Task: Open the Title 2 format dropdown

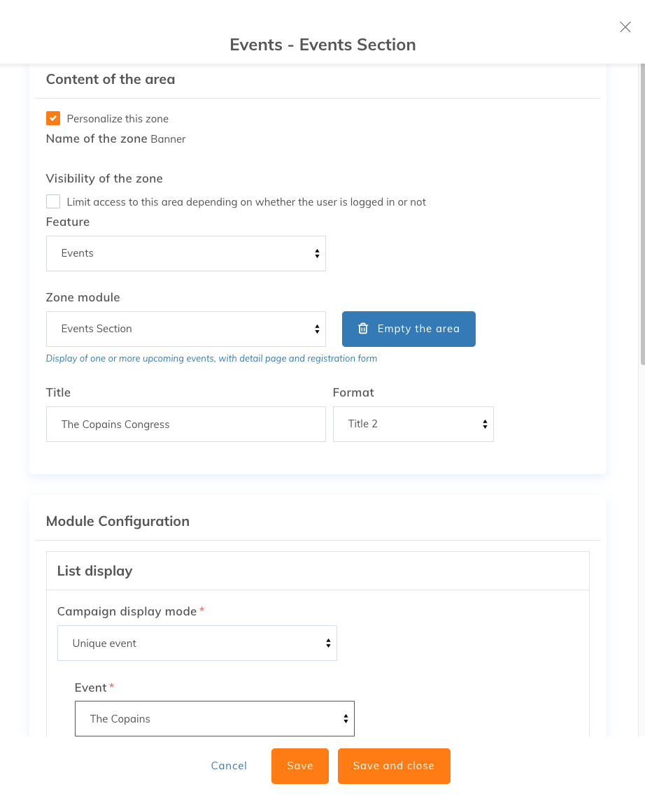Action: pos(413,424)
